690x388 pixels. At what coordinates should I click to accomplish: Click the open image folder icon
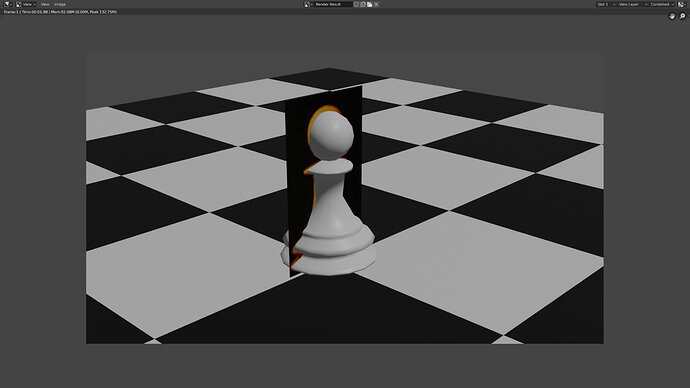pyautogui.click(x=370, y=4)
